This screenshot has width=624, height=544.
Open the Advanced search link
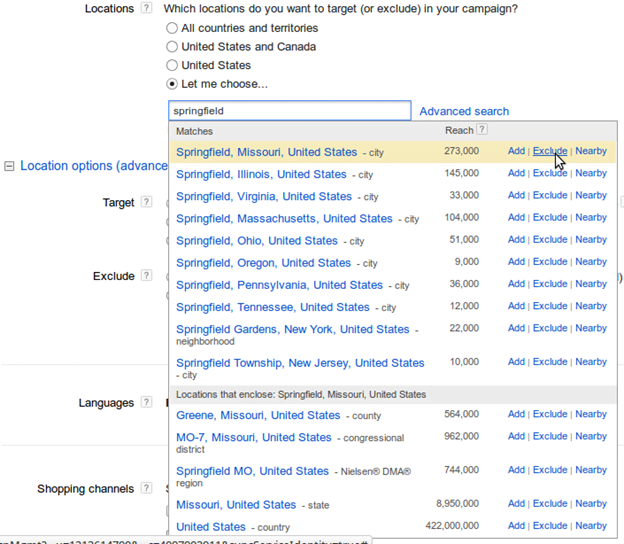[x=464, y=111]
